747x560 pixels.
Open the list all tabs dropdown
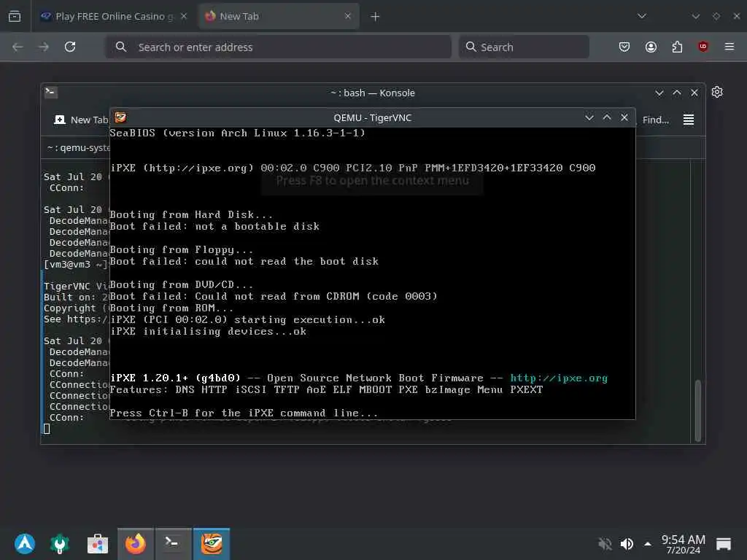tap(642, 16)
